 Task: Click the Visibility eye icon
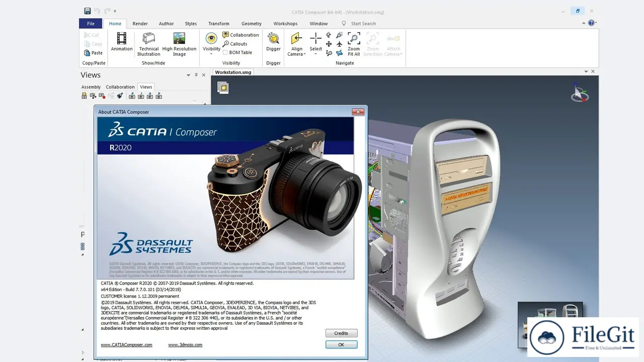tap(211, 38)
